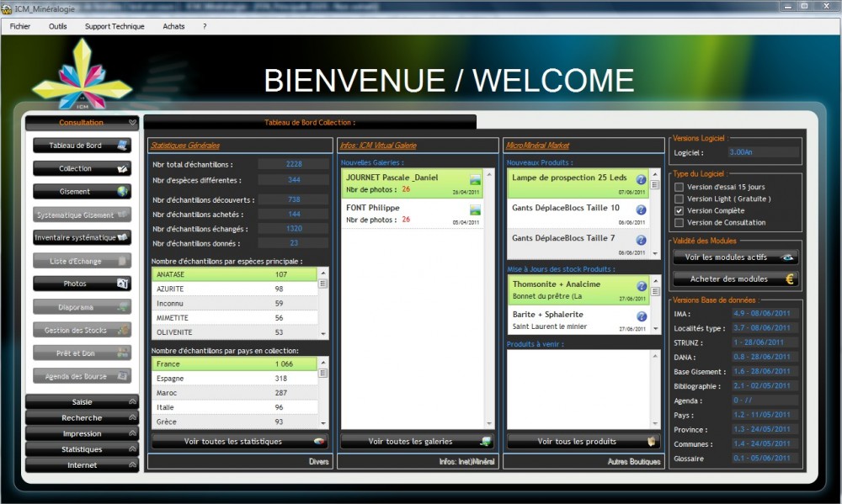Click the euro icon on Acheter modules
This screenshot has width=842, height=504.
coord(790,279)
